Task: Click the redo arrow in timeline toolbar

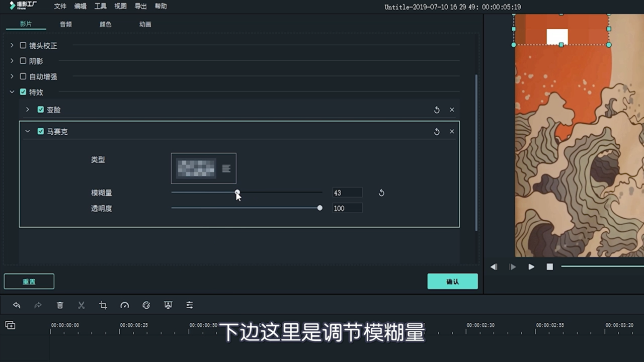Action: pyautogui.click(x=38, y=305)
